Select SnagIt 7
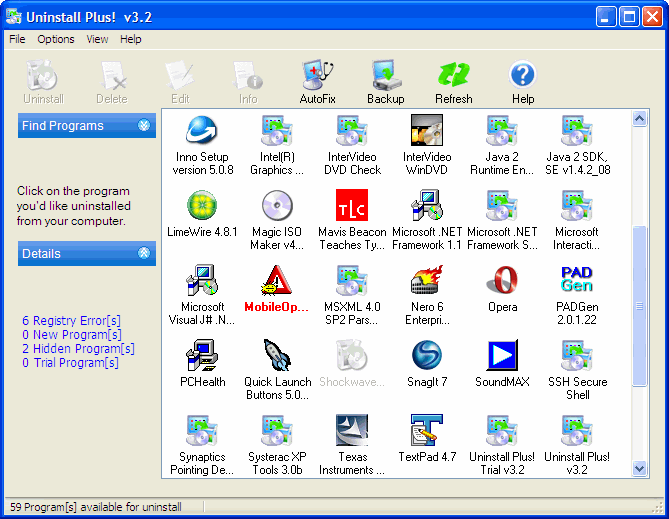Viewport: 669px width, 519px height. click(x=427, y=363)
